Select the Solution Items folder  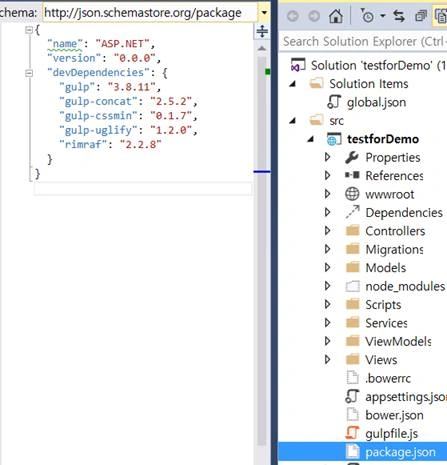tap(368, 84)
